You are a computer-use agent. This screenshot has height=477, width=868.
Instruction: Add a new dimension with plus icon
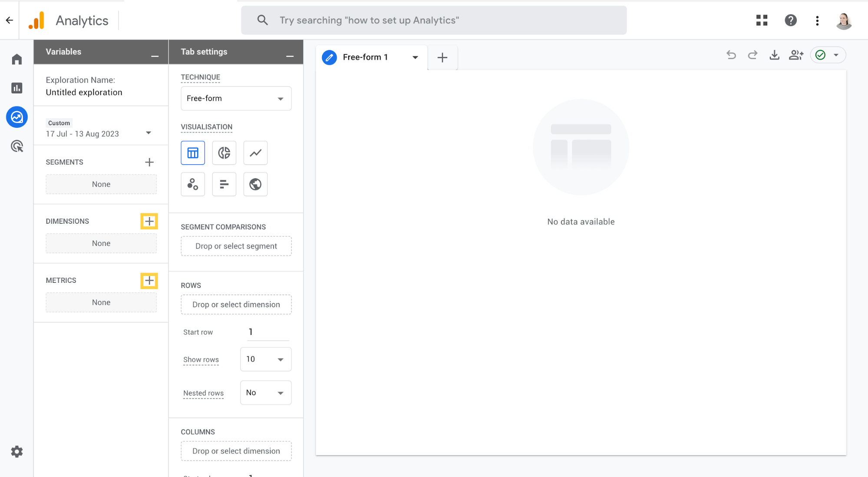click(x=149, y=221)
